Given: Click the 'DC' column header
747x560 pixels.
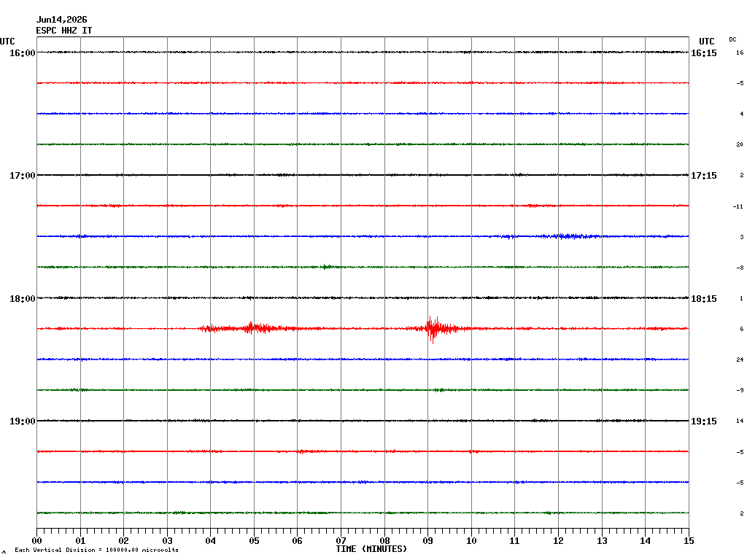Looking at the screenshot, I should tap(732, 39).
